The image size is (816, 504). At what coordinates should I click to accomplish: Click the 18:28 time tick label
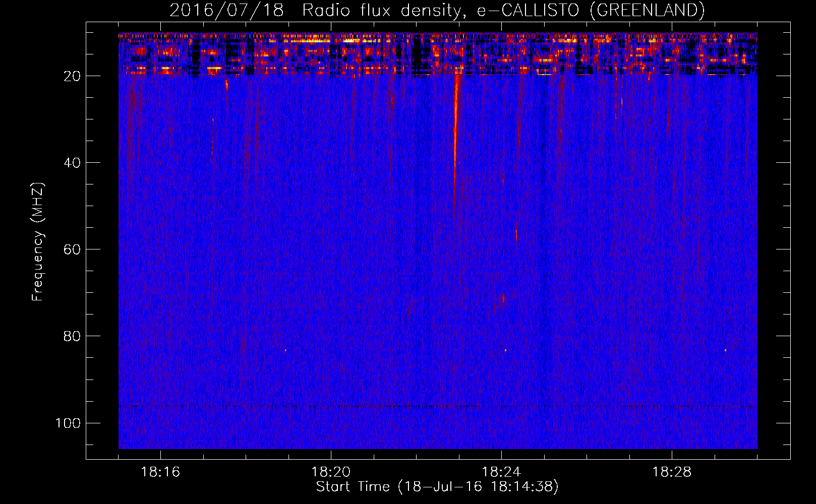click(672, 472)
